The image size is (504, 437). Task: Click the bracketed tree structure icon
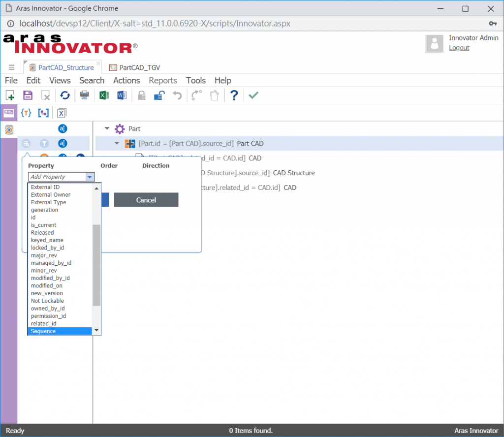pyautogui.click(x=43, y=113)
